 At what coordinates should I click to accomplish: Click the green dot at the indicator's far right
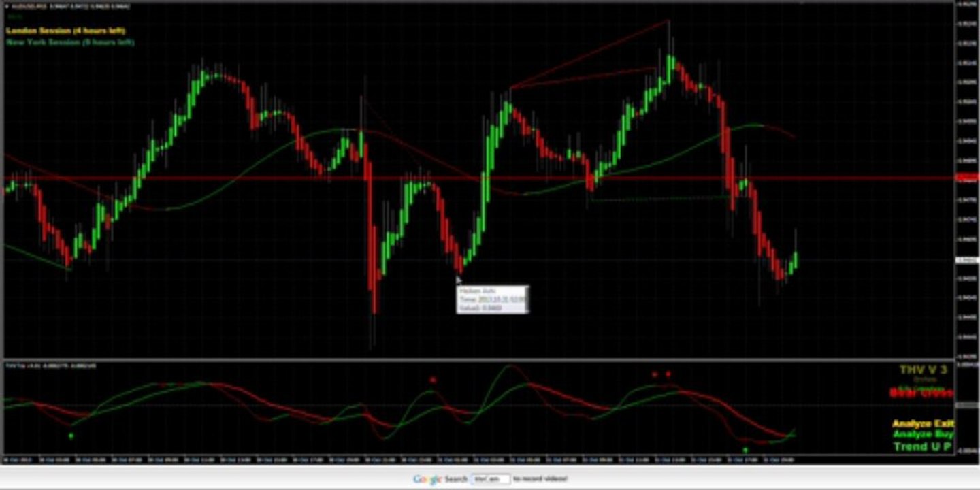tap(745, 450)
